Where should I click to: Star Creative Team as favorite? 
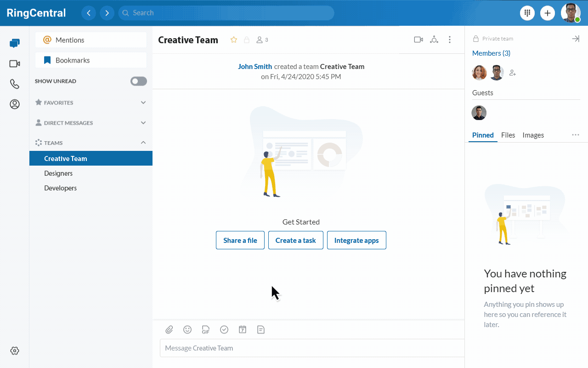(234, 40)
